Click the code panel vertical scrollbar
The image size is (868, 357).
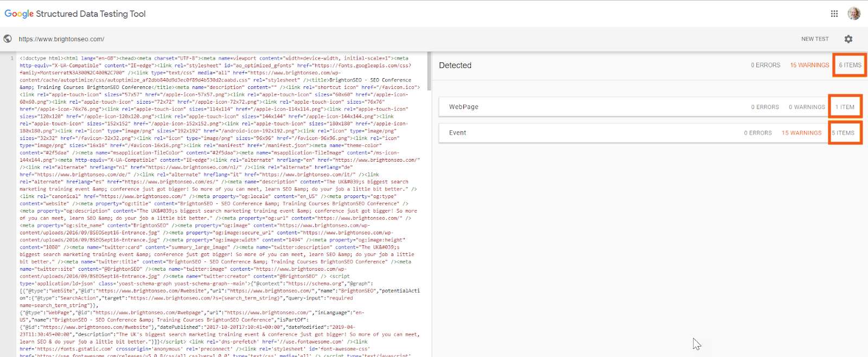(x=430, y=71)
